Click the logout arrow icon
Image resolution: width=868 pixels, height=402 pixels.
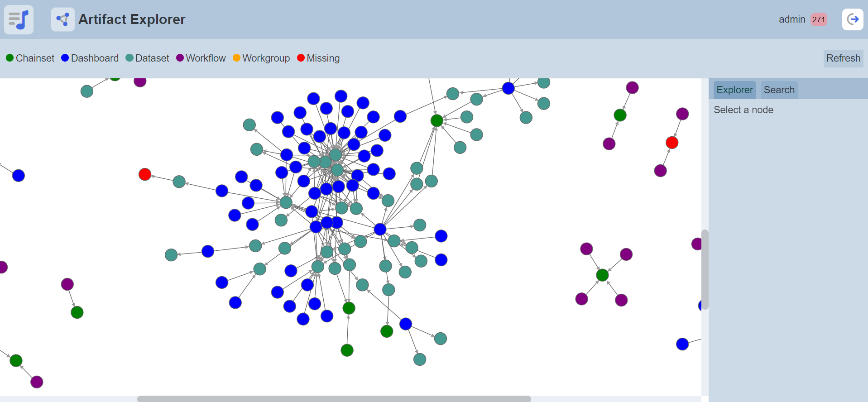[x=852, y=19]
